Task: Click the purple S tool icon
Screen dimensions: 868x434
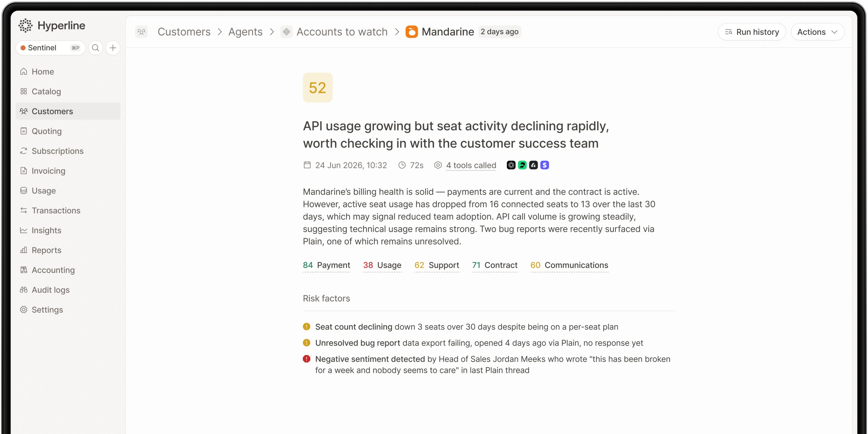Action: click(x=545, y=165)
